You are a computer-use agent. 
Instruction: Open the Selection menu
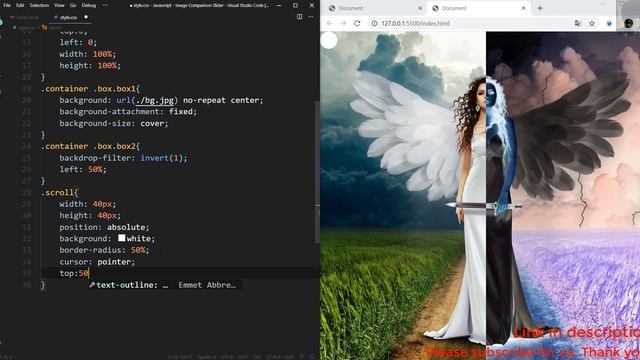[39, 5]
